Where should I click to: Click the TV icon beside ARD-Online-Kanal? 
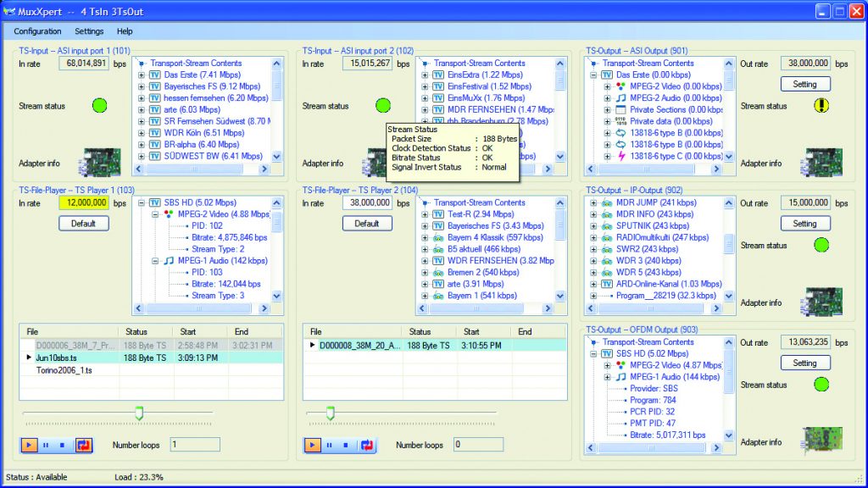point(607,284)
